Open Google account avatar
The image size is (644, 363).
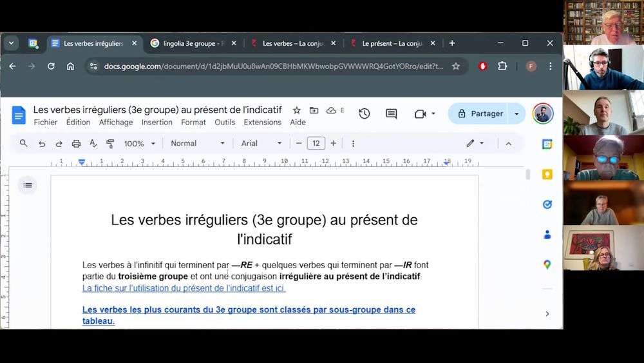543,113
